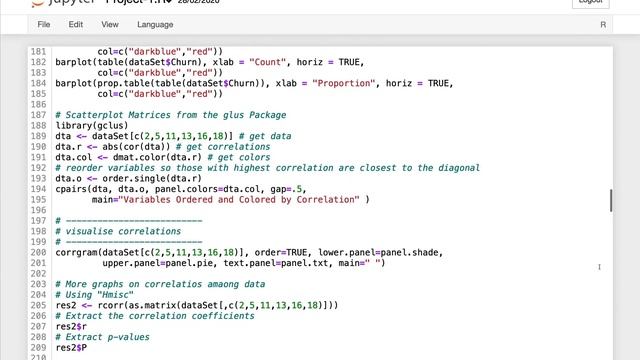Click the "Proportion" string on line 184

(344, 83)
